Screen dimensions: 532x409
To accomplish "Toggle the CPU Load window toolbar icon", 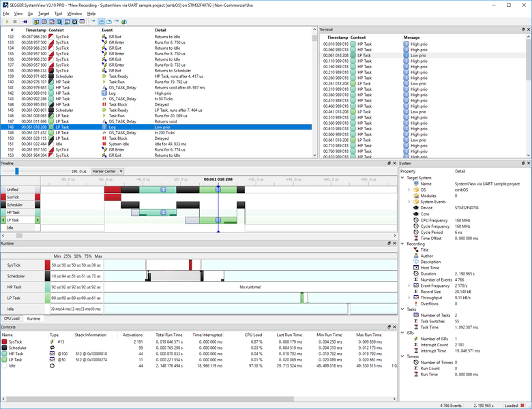I will (x=52, y=22).
